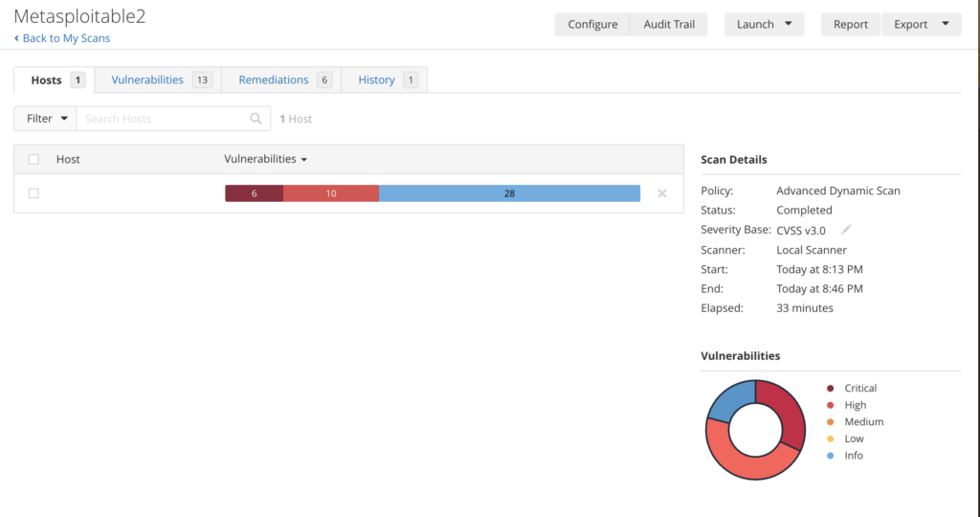Click the CVSS v3.0 severity base value
The height and width of the screenshot is (517, 980).
point(801,231)
